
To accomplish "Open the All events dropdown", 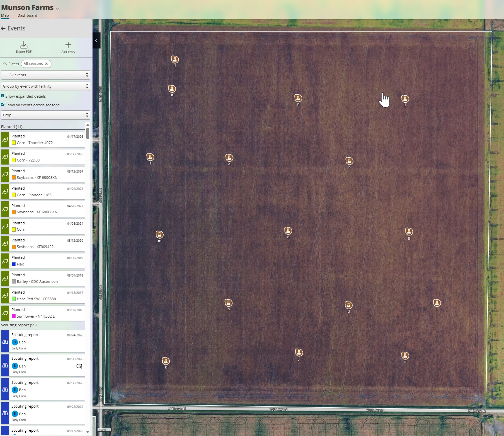I will [x=45, y=75].
